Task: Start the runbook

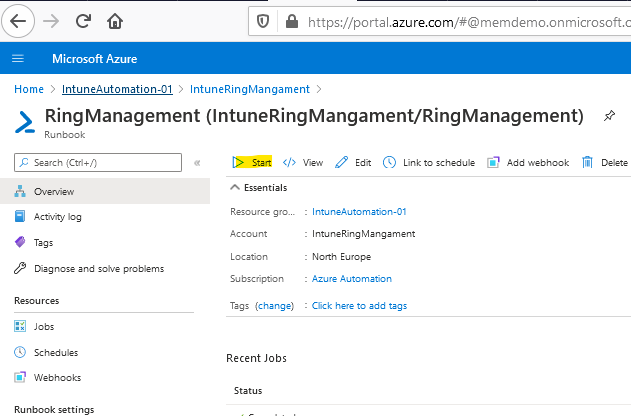Action: (x=252, y=163)
